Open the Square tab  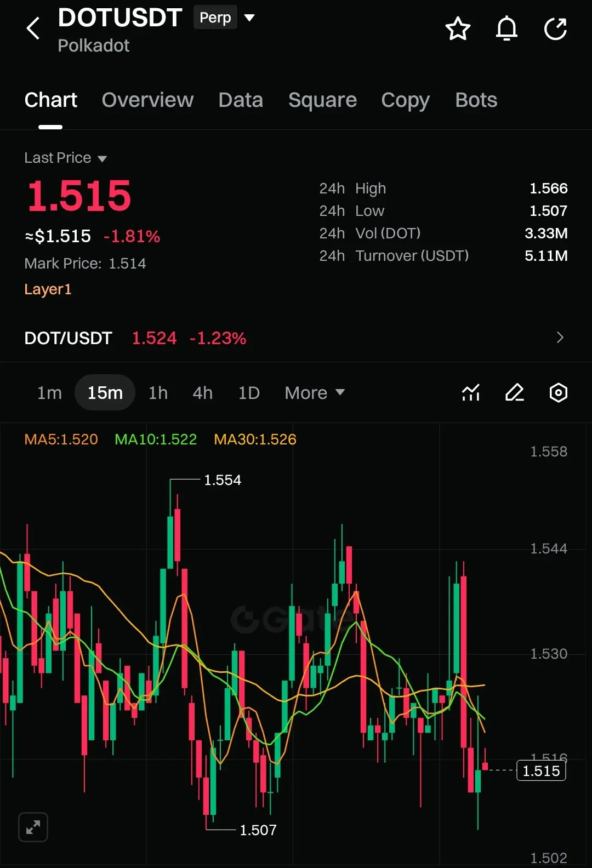point(322,100)
